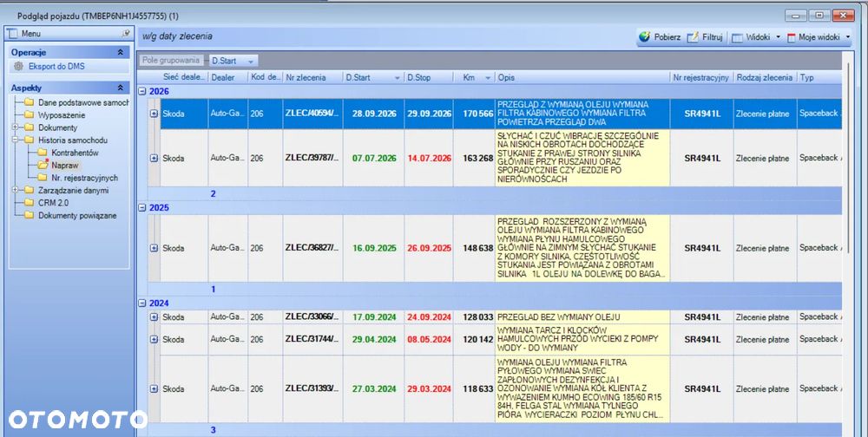The image size is (868, 437).
Task: Sort by Dealer column header
Action: 227,77
